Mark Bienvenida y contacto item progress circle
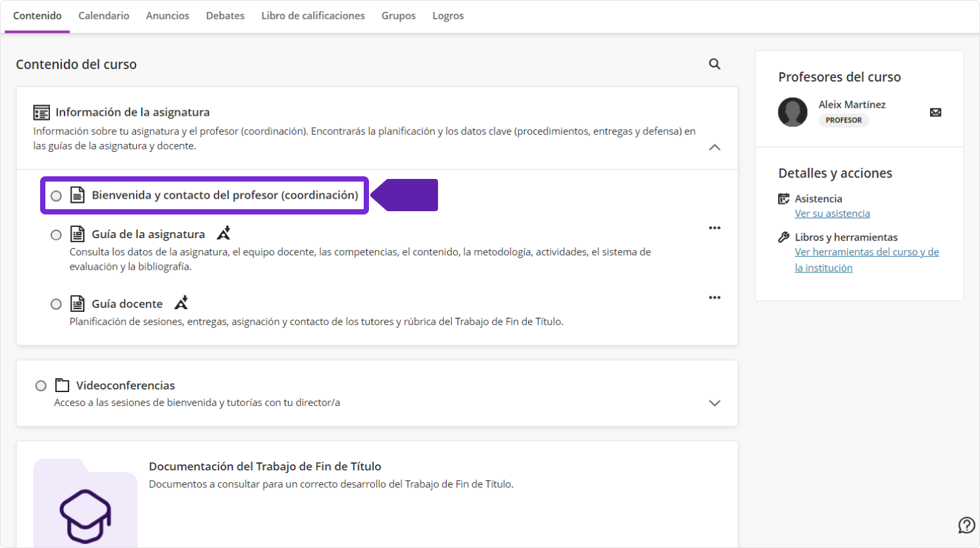The width and height of the screenshot is (980, 548). pyautogui.click(x=57, y=196)
